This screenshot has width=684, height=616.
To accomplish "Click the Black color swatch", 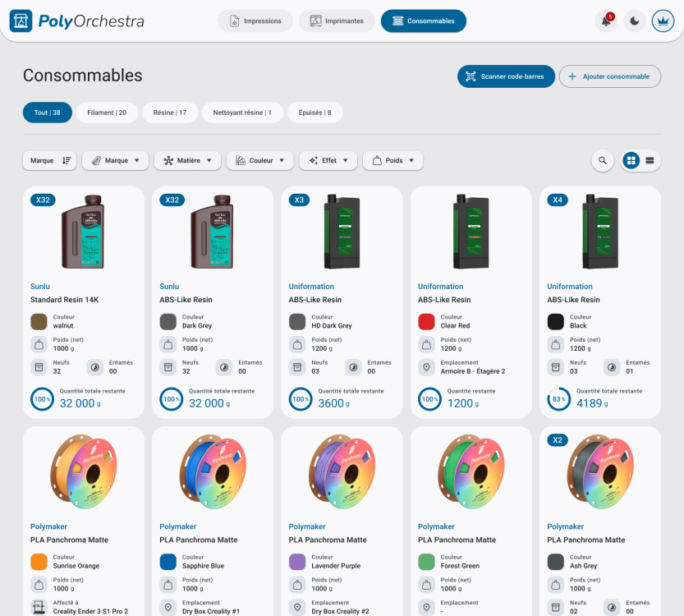I will [x=555, y=321].
